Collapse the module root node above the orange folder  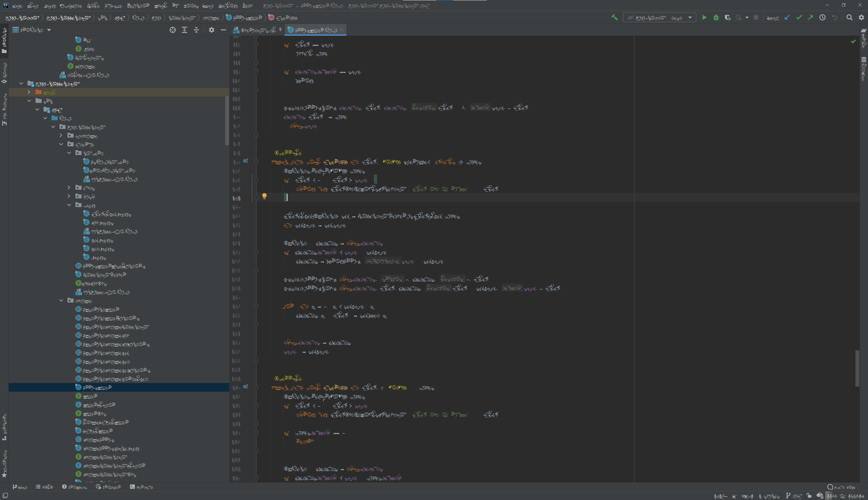point(21,83)
